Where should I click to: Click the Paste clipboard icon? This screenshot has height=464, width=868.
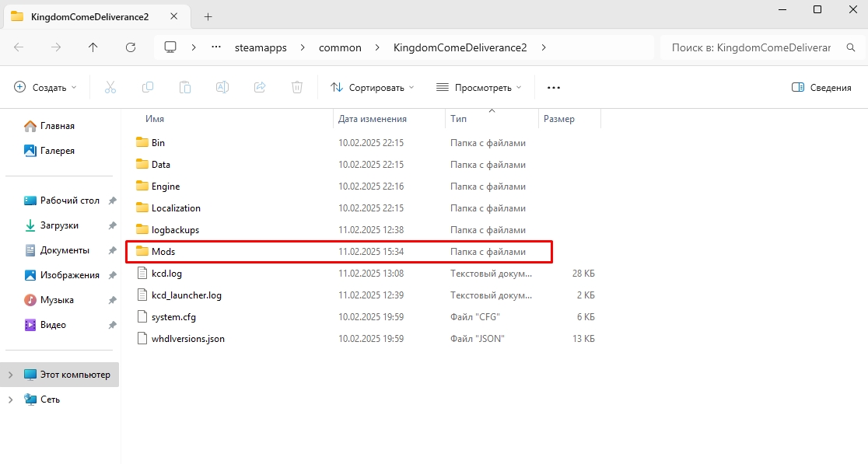point(185,87)
